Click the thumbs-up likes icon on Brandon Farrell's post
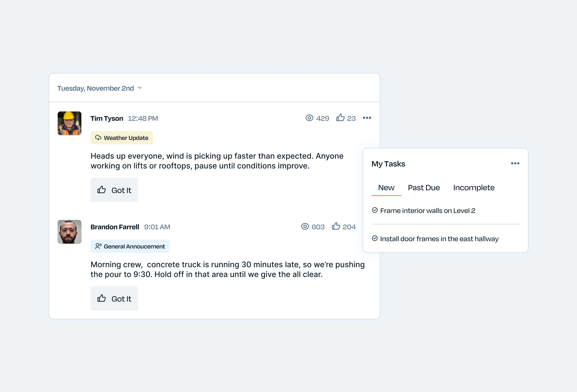Viewport: 577px width, 392px height. click(336, 226)
